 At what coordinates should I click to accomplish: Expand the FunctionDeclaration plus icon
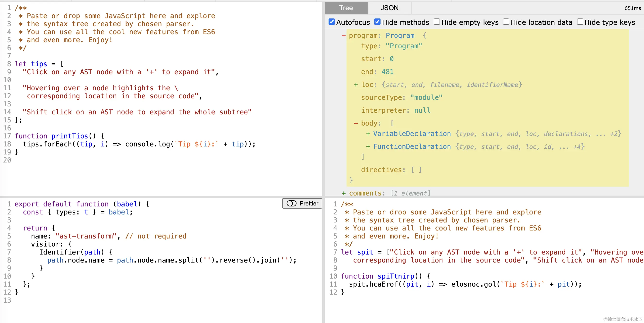point(368,147)
